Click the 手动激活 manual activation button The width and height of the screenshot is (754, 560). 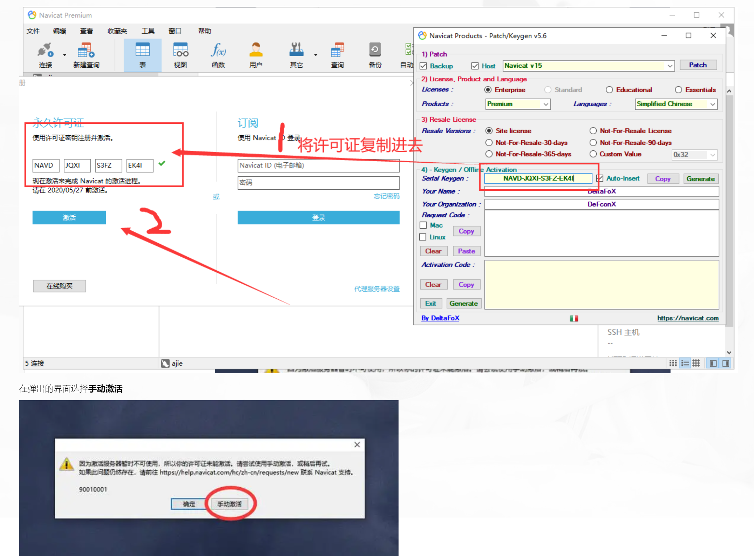pos(229,504)
